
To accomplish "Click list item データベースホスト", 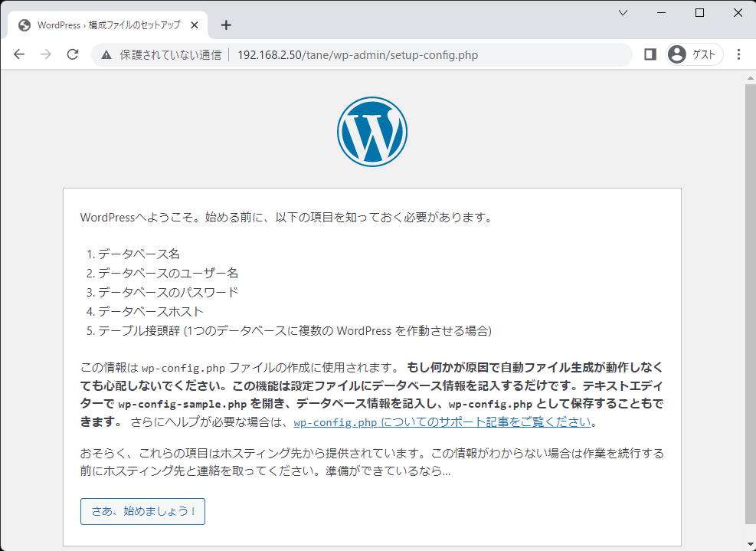I will (x=151, y=312).
